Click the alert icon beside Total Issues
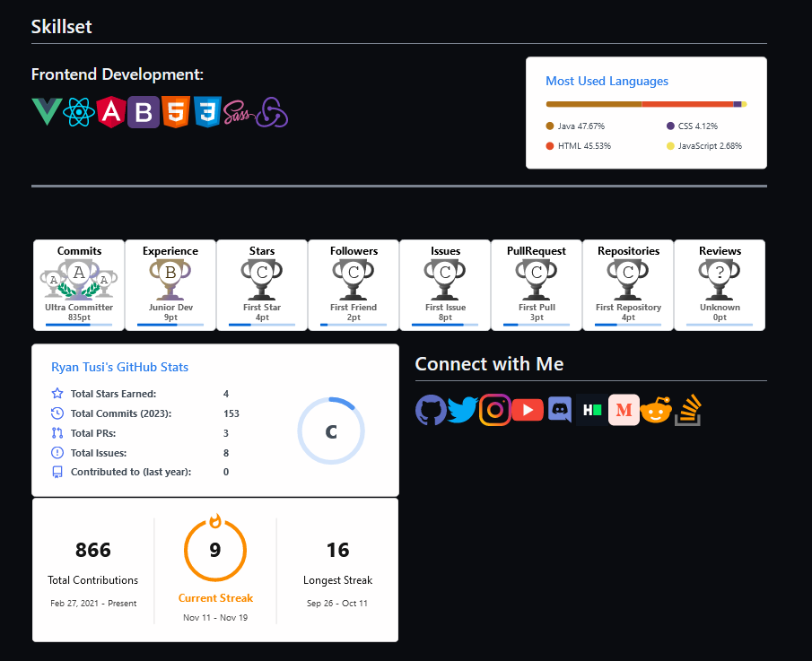This screenshot has width=812, height=661. [x=57, y=452]
